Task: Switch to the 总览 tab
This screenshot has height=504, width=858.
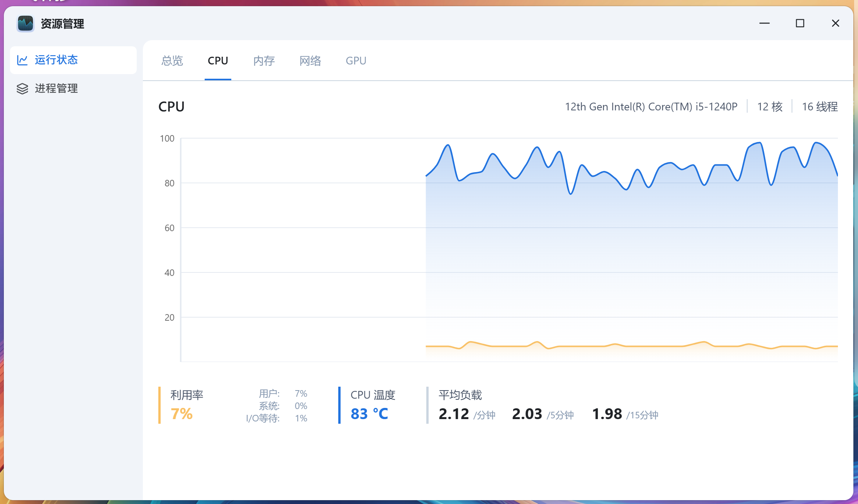Action: click(172, 61)
